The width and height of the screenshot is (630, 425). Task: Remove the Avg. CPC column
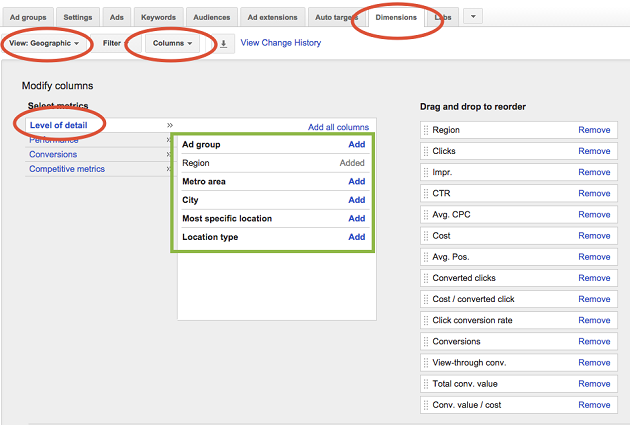594,215
